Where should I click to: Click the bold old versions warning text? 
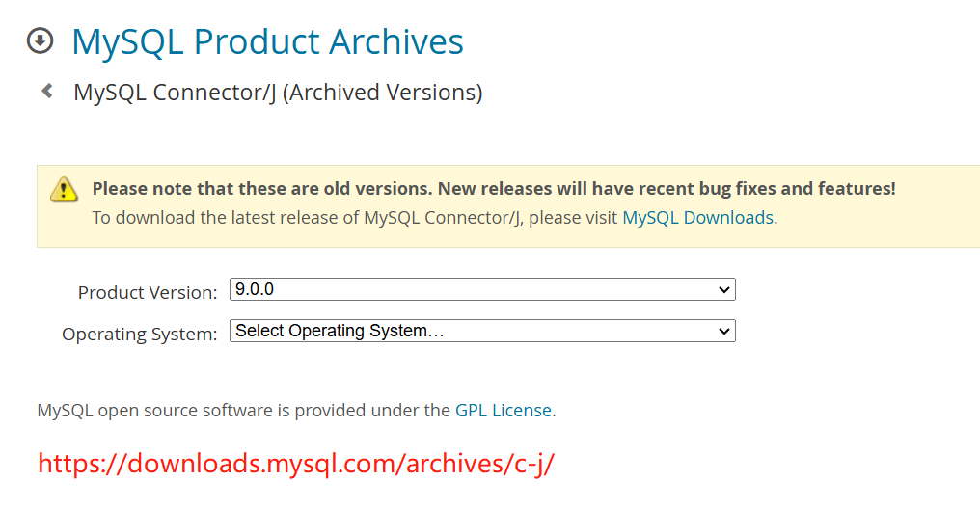(x=494, y=189)
